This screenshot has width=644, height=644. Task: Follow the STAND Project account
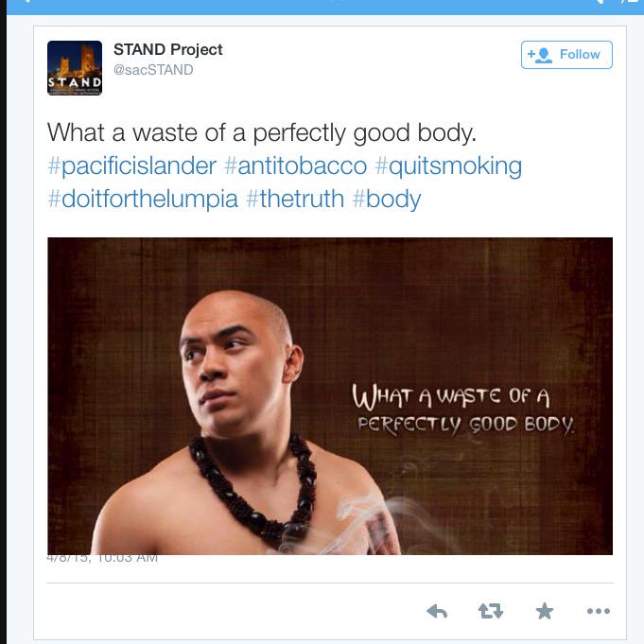[566, 55]
